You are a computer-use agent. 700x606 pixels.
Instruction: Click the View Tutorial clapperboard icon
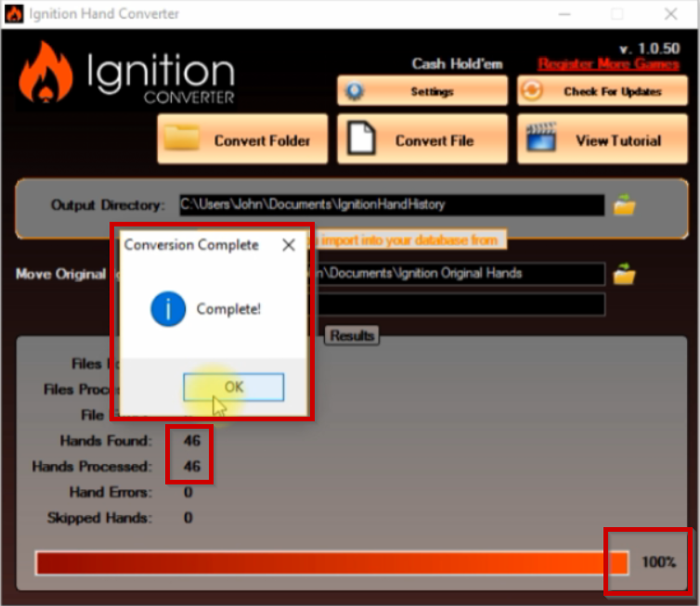tap(541, 137)
